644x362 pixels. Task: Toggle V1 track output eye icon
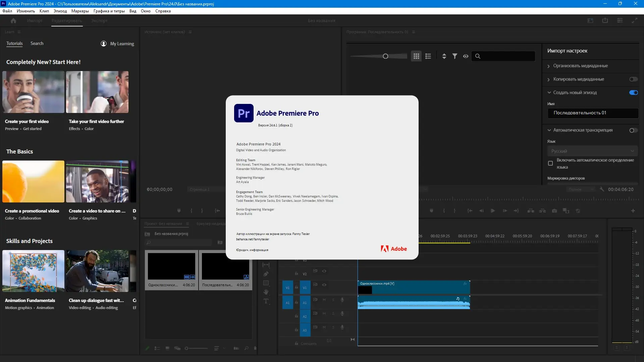(x=324, y=285)
